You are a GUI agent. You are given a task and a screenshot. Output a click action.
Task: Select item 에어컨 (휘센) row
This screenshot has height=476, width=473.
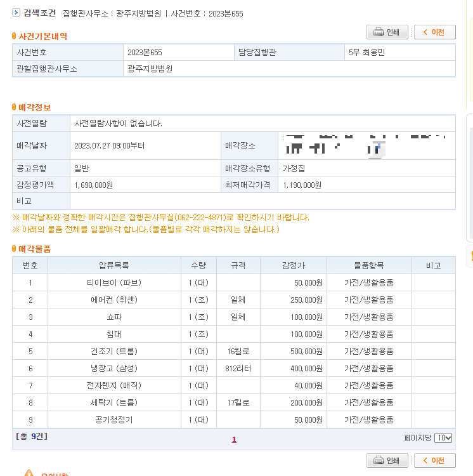coord(234,300)
